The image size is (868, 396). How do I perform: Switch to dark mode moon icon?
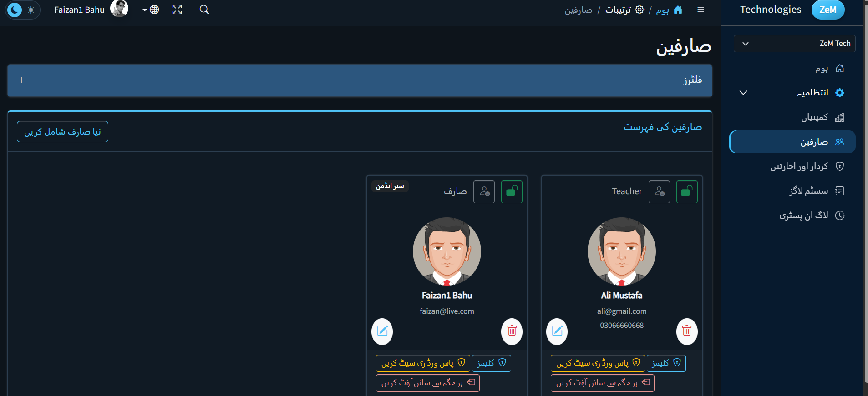(15, 10)
